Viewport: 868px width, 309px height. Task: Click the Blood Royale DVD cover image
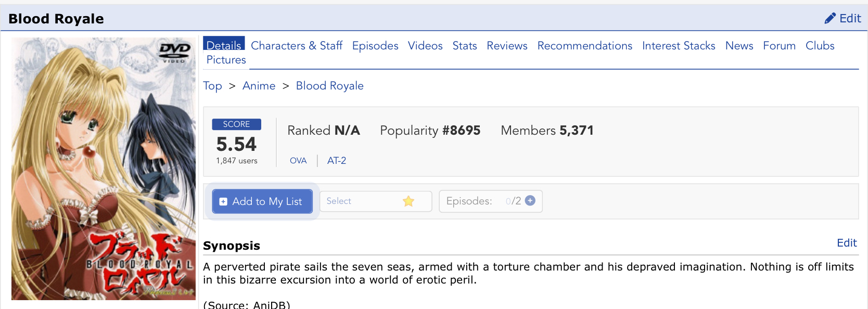point(104,169)
